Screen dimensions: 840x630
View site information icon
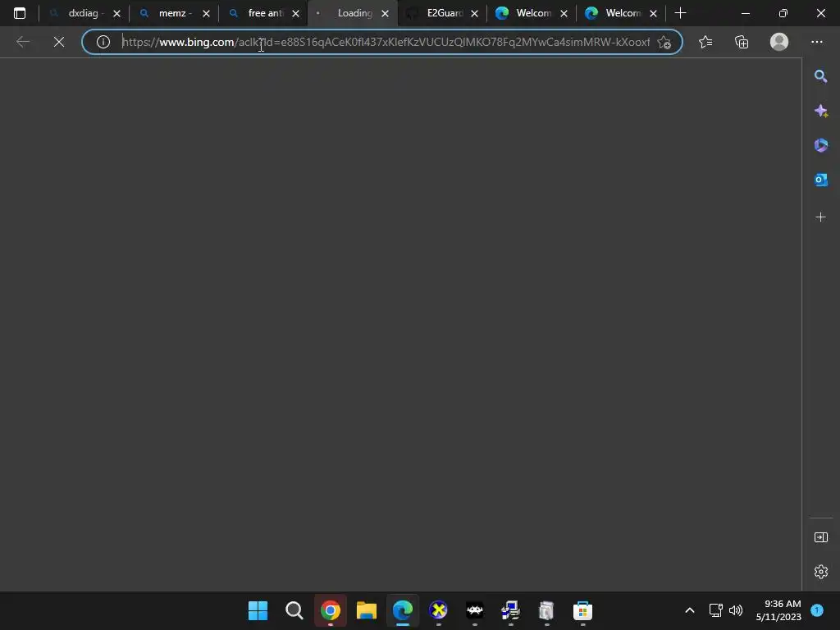click(103, 42)
